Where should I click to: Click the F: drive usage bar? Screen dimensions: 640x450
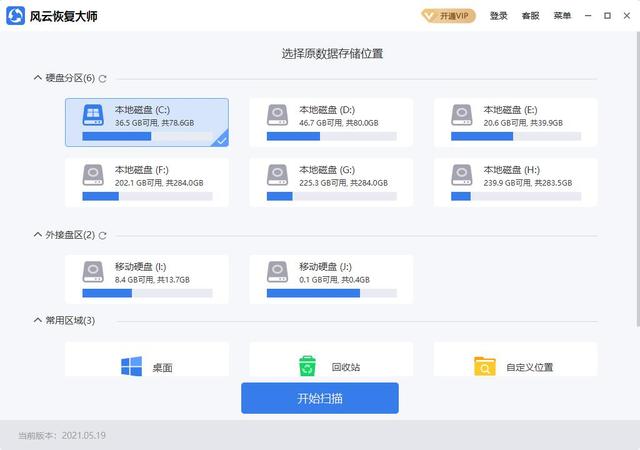[x=147, y=196]
